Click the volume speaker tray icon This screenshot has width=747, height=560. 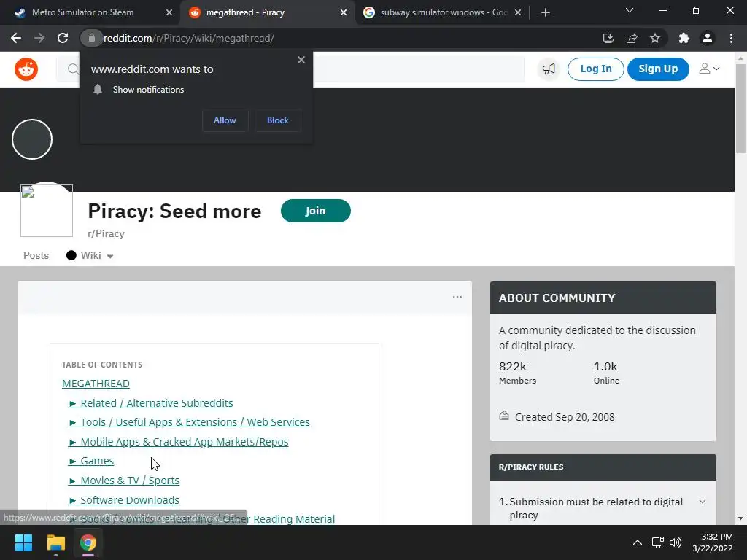pos(676,542)
